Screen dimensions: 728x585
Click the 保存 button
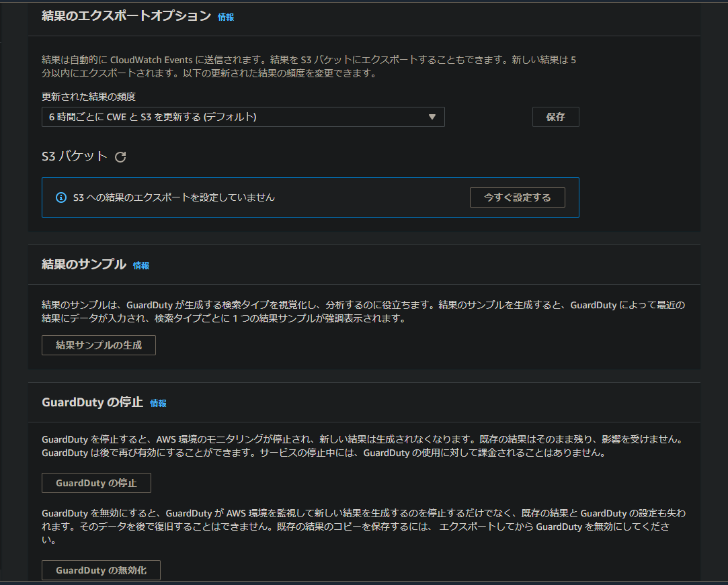click(555, 117)
